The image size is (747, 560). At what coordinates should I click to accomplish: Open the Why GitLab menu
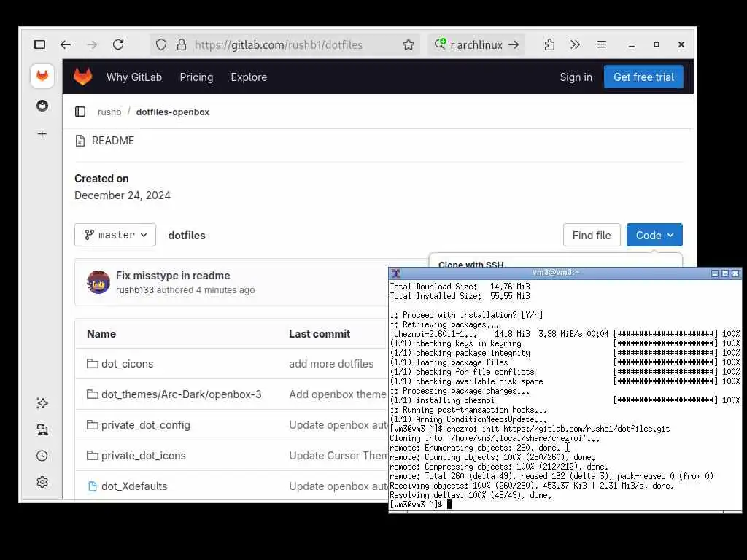point(134,77)
